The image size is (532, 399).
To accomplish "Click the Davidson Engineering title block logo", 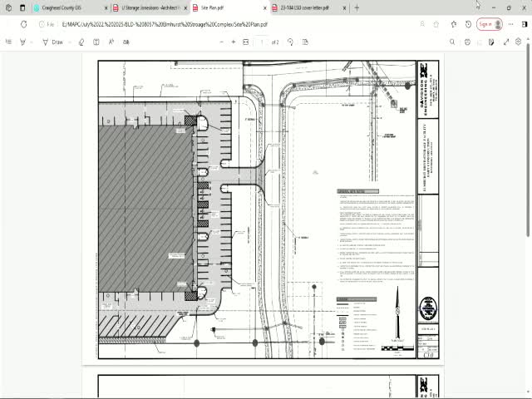I will (428, 89).
